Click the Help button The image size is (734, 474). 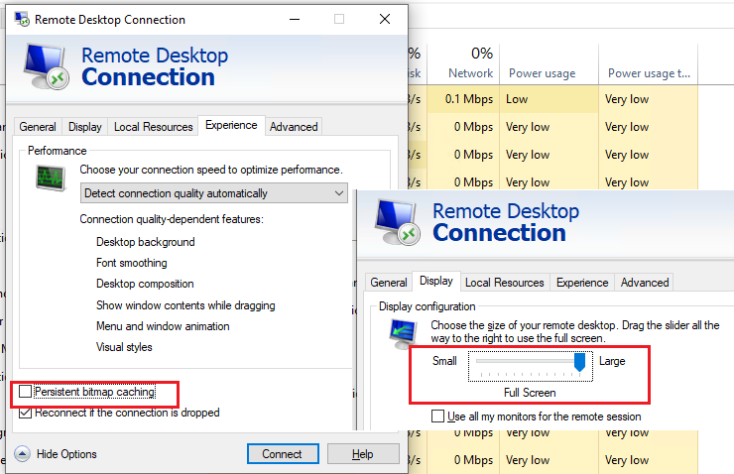[363, 454]
